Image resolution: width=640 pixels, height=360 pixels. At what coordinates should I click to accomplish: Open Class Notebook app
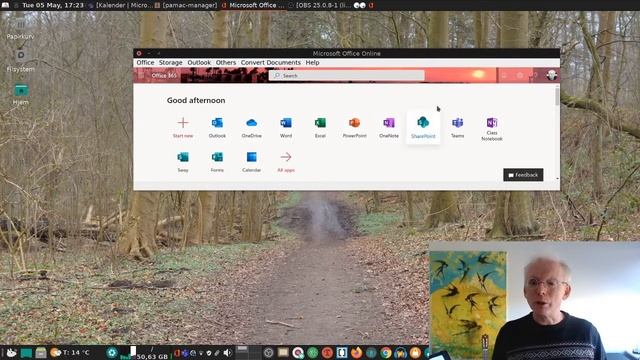[492, 123]
